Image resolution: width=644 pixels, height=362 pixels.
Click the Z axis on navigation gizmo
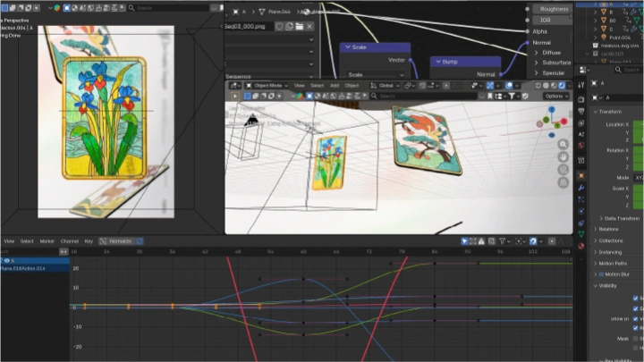pos(553,111)
